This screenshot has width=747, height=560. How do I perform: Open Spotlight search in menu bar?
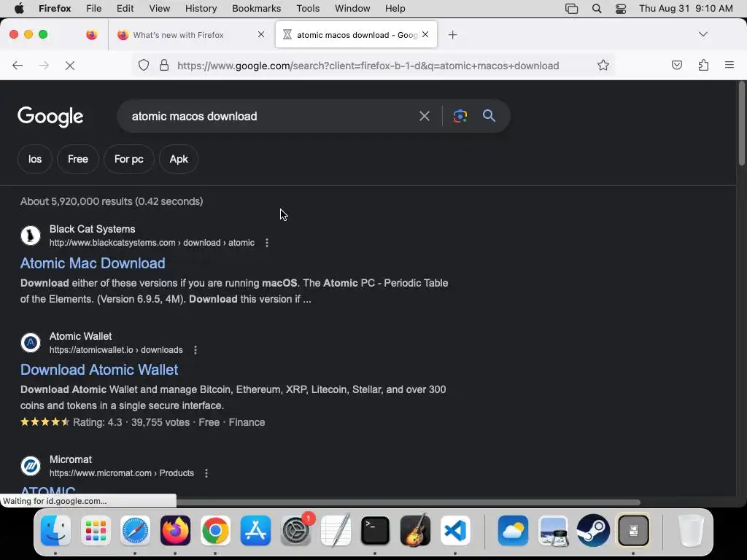point(597,8)
